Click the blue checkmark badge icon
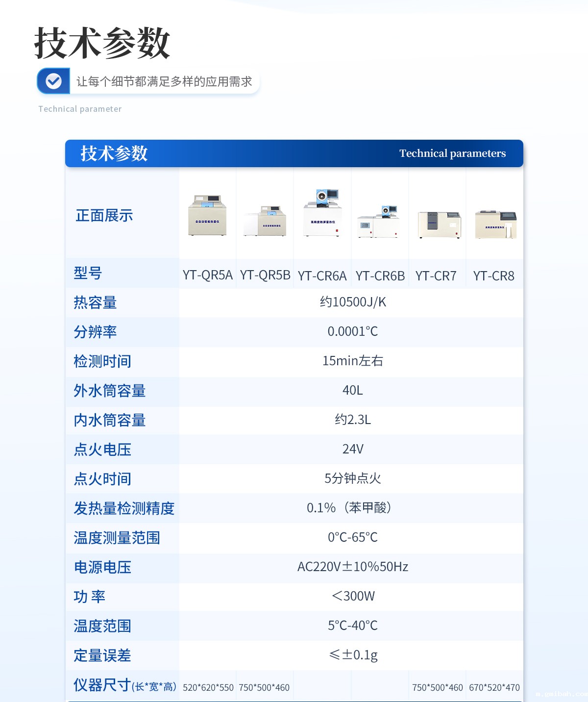The width and height of the screenshot is (588, 702). coord(53,81)
